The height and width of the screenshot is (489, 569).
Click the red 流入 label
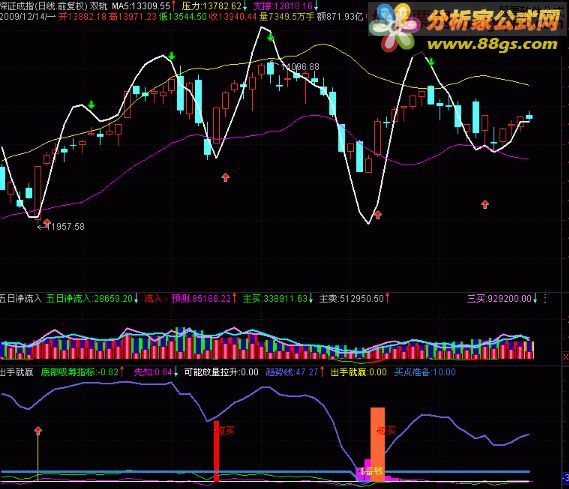point(153,299)
